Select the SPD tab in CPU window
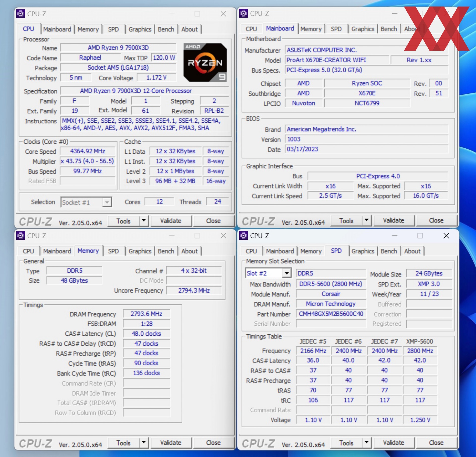This screenshot has width=476, height=457. pos(113,29)
